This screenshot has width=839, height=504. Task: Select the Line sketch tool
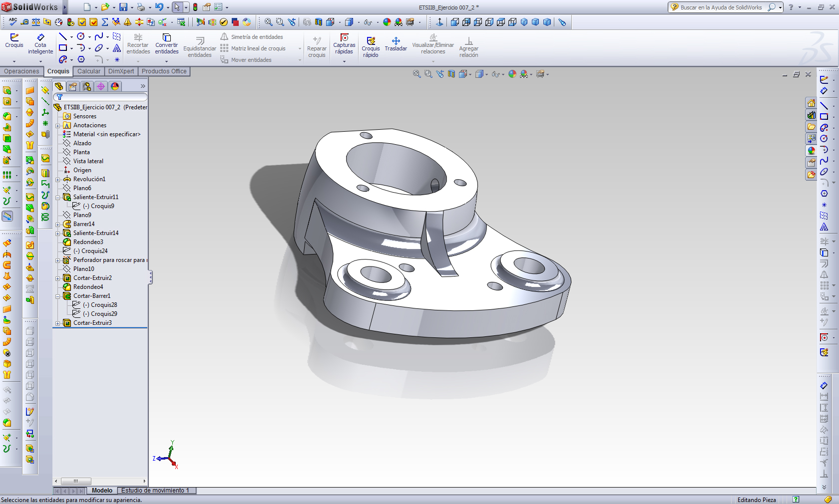coord(62,36)
